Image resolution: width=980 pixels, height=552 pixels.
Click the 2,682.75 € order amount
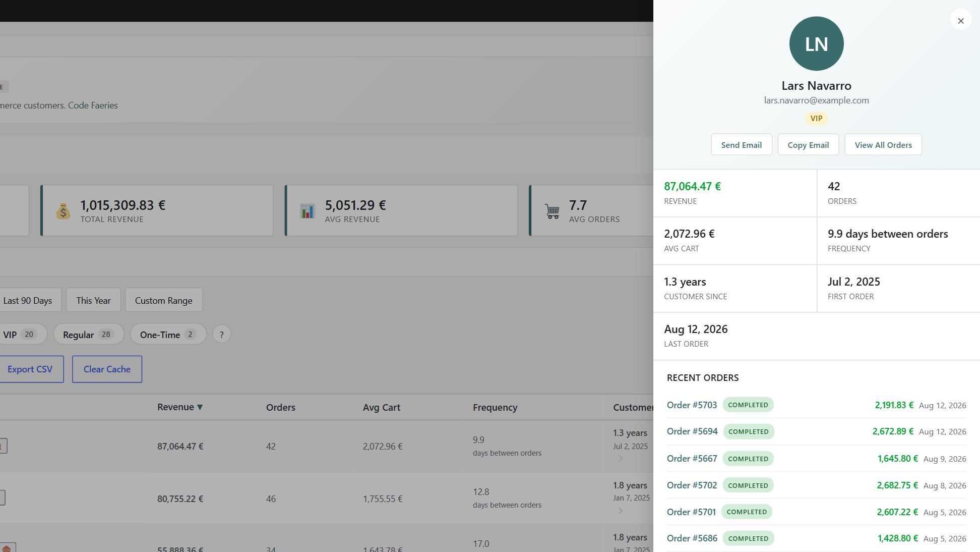point(897,485)
